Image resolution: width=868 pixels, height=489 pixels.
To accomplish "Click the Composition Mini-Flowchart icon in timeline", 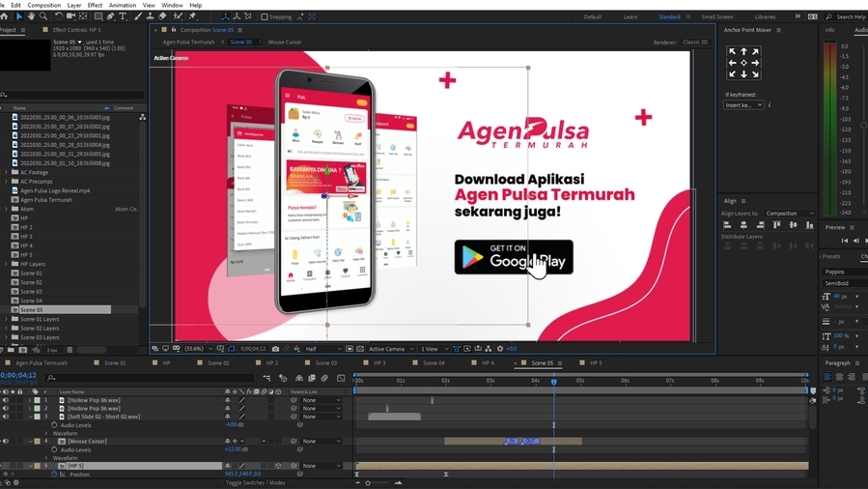I will point(266,378).
